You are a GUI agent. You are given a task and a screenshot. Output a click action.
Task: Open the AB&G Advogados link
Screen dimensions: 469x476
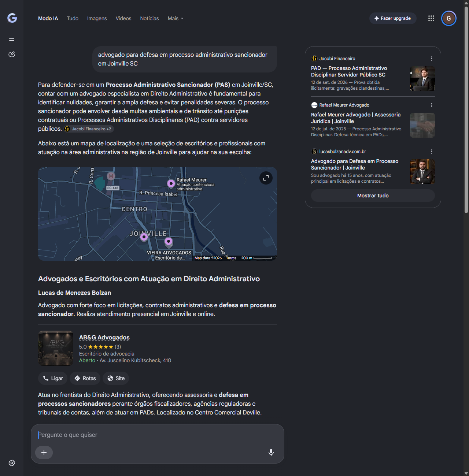click(104, 337)
